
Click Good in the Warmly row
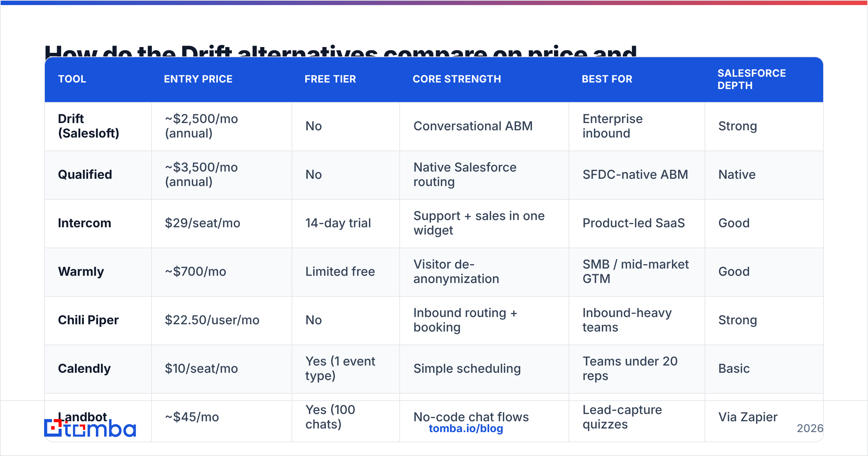point(734,271)
